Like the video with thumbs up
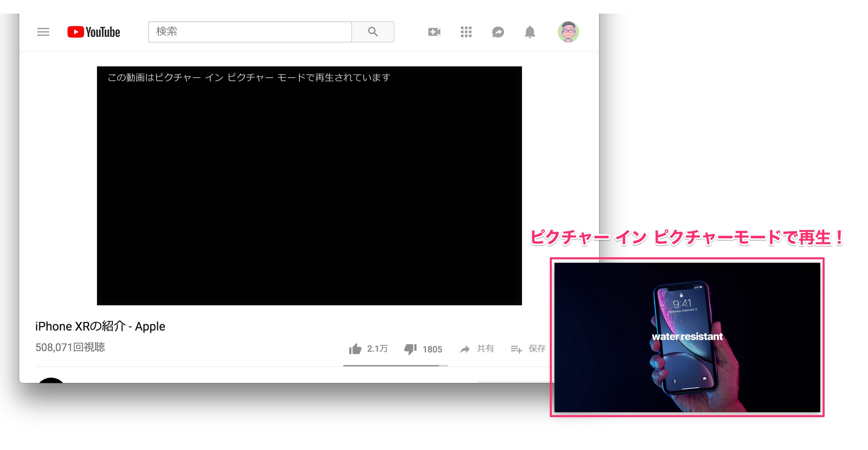The height and width of the screenshot is (450, 868). click(355, 348)
